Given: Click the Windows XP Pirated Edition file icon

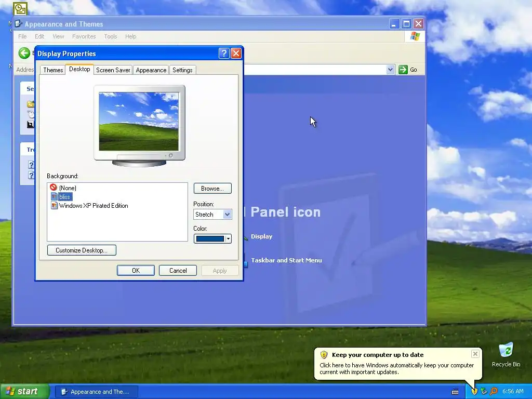Looking at the screenshot, I should tap(54, 205).
